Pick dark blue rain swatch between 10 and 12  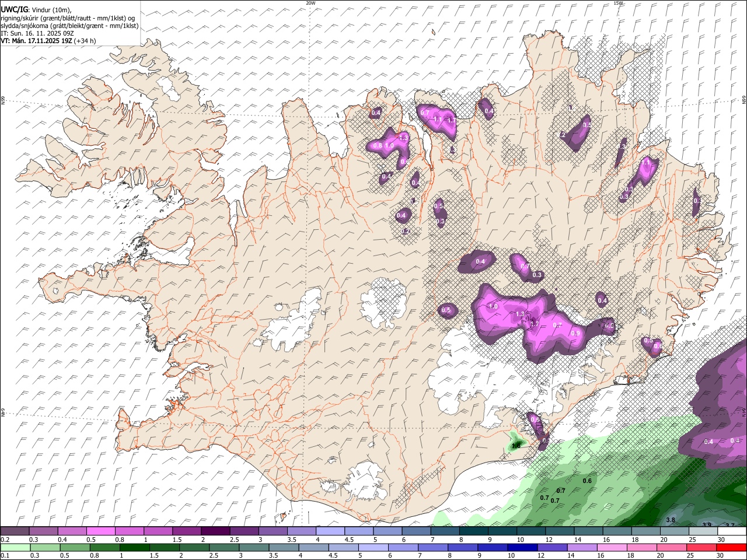click(522, 548)
